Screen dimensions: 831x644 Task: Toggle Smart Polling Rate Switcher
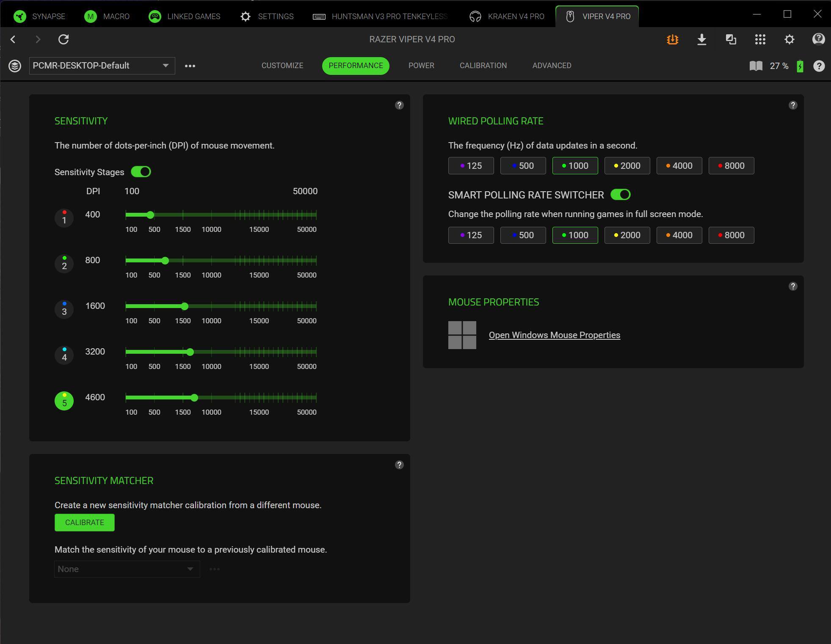pyautogui.click(x=621, y=195)
